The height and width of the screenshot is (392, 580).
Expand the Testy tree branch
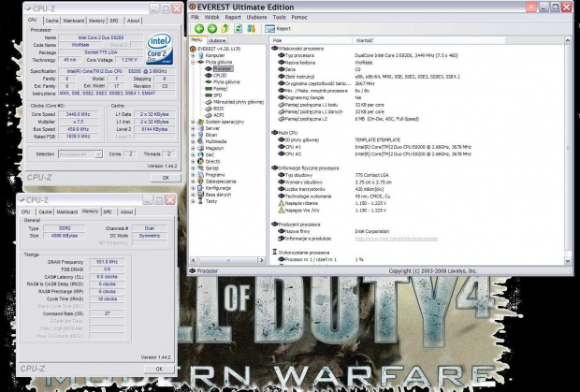click(x=193, y=201)
